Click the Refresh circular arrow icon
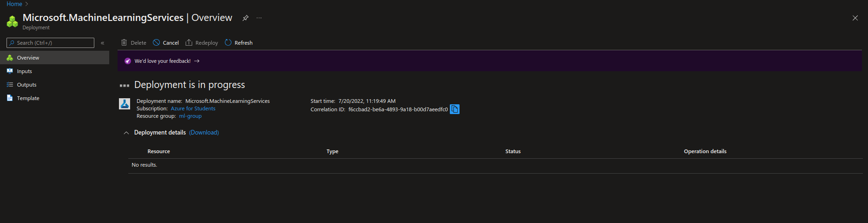 [228, 42]
